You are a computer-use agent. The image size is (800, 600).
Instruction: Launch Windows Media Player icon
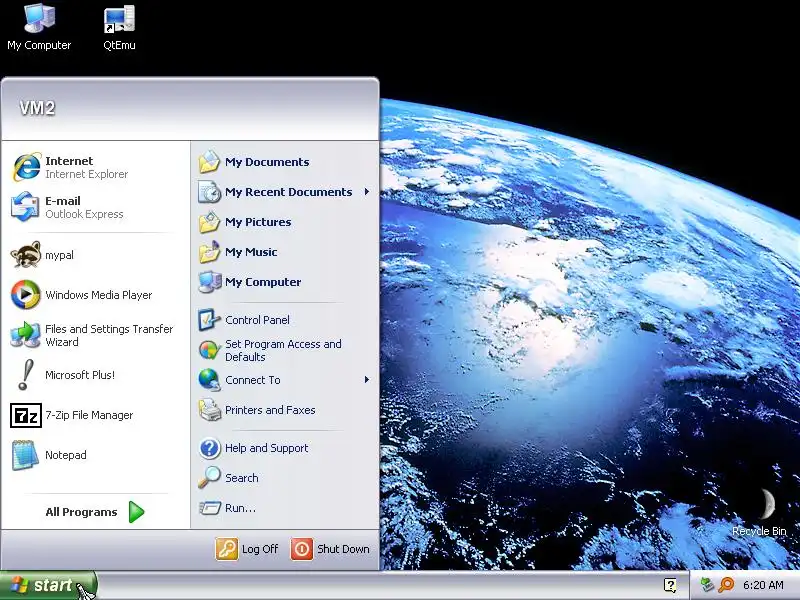point(26,294)
